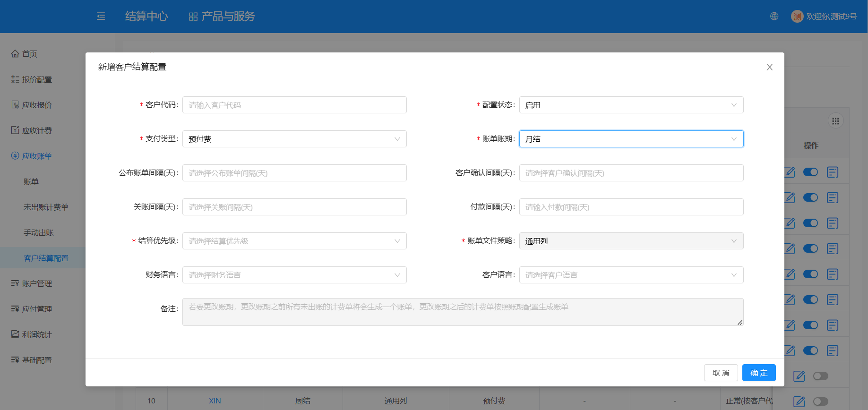Toggle the status switch in the second table row
Viewport: 868px width, 410px height.
811,197
